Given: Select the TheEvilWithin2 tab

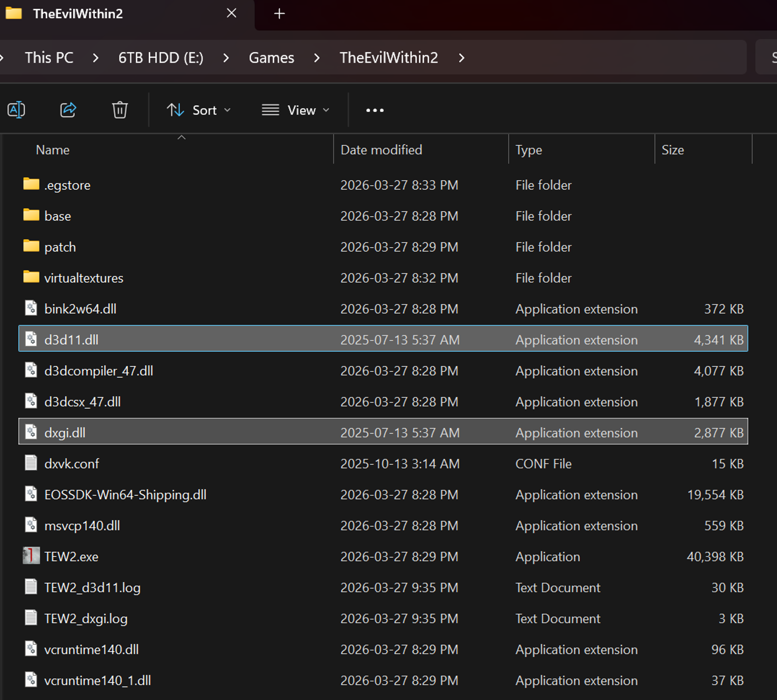Looking at the screenshot, I should (x=126, y=14).
